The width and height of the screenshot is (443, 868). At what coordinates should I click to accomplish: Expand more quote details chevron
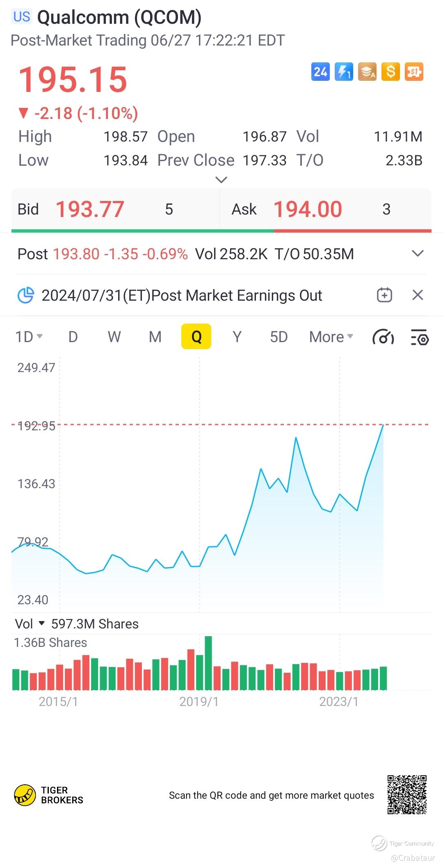[x=221, y=180]
